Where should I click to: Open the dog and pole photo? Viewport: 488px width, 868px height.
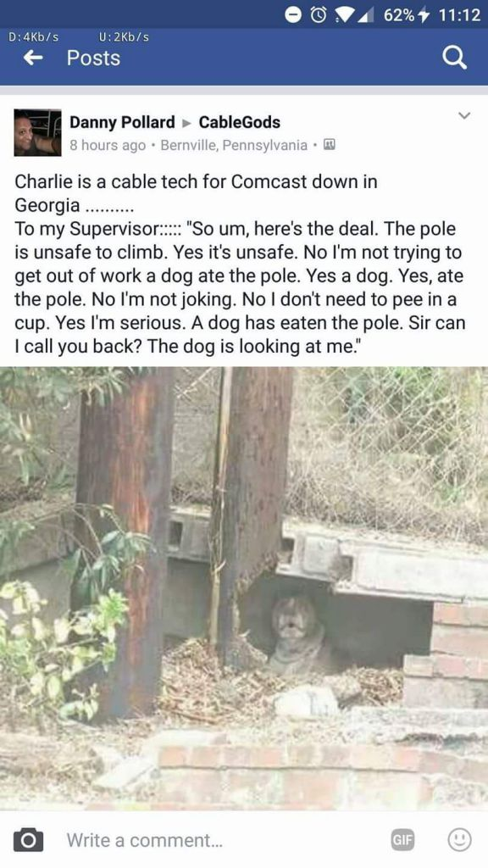coord(244,588)
